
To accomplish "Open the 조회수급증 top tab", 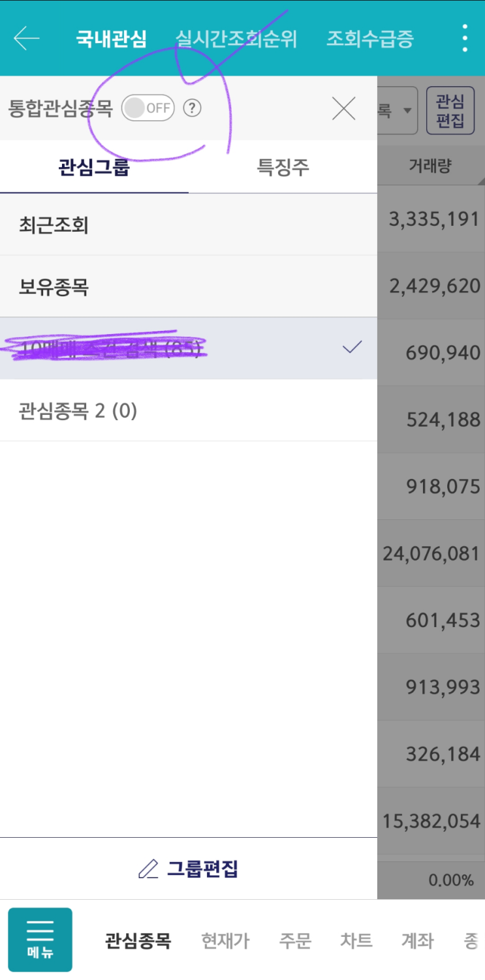I will click(369, 38).
